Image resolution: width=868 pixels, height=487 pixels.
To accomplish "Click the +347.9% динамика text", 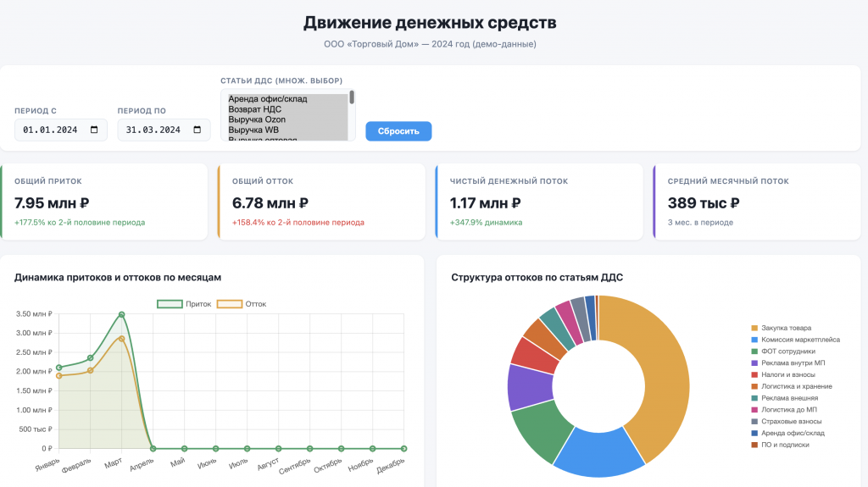I will click(x=486, y=223).
